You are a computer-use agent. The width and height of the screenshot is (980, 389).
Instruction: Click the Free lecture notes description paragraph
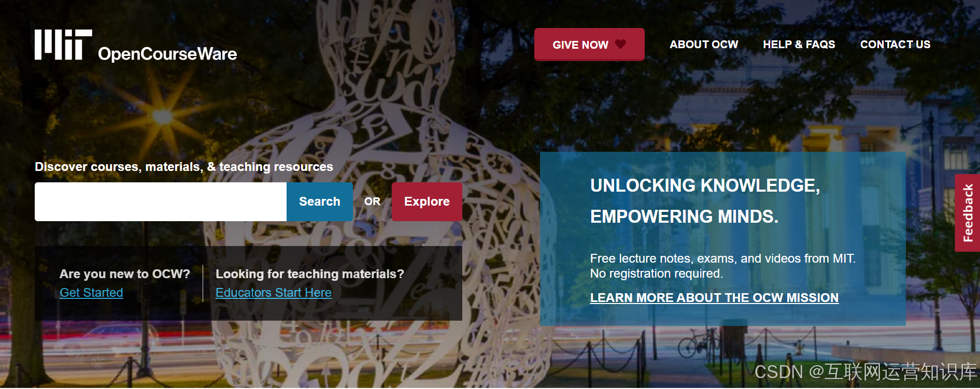(723, 266)
